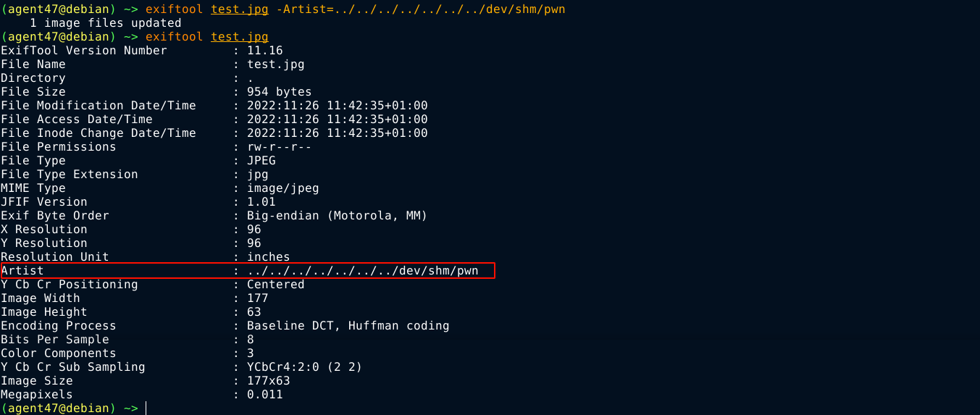
Task: Click the YCbCr4:2:0 (2 2) sub sampling value
Action: tap(304, 367)
